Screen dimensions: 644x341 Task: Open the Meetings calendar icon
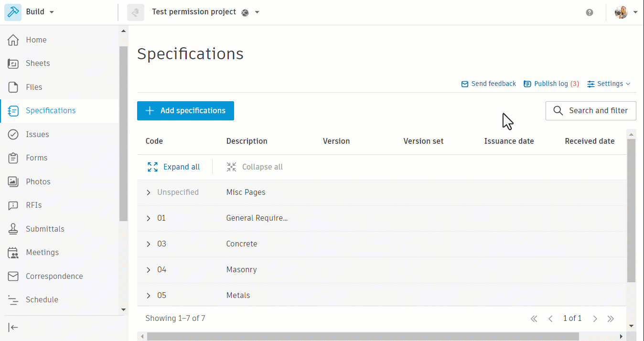(x=13, y=252)
